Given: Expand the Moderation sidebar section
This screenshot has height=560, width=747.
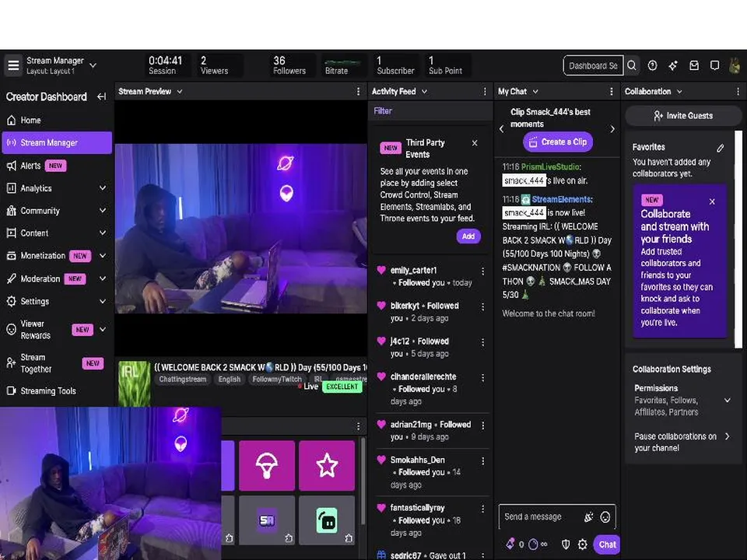Looking at the screenshot, I should tap(103, 278).
